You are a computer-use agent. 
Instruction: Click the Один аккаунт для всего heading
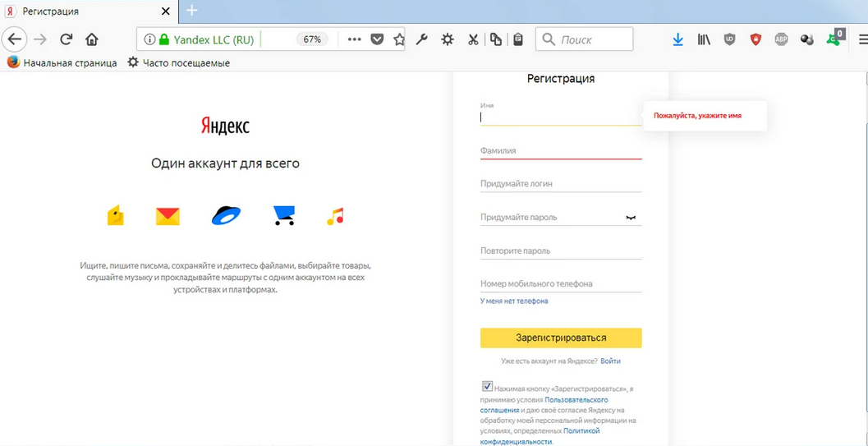pos(225,163)
